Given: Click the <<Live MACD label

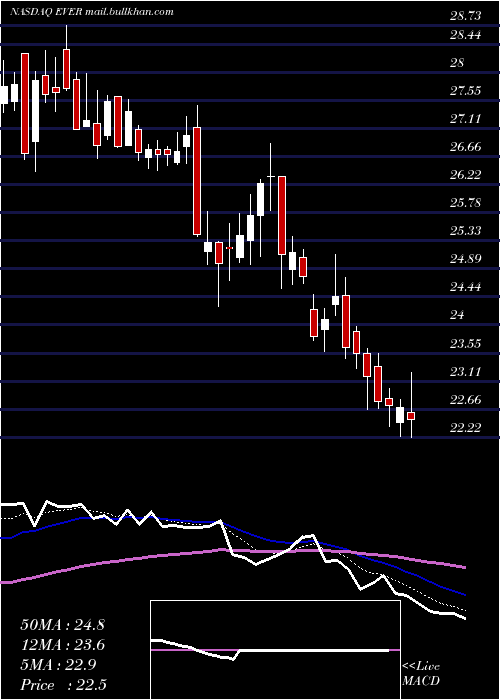Looking at the screenshot, I should click(421, 673).
